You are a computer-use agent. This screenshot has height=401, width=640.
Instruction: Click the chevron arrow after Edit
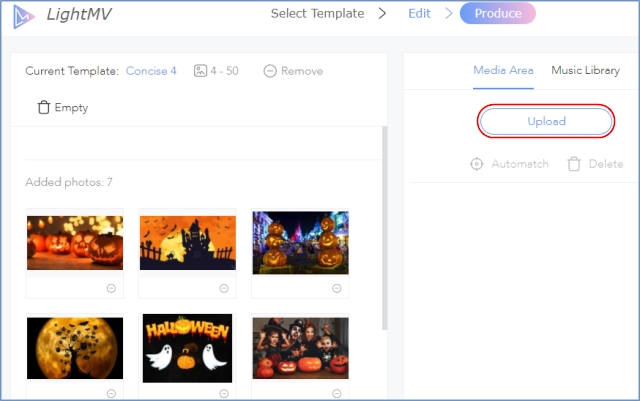(x=448, y=13)
